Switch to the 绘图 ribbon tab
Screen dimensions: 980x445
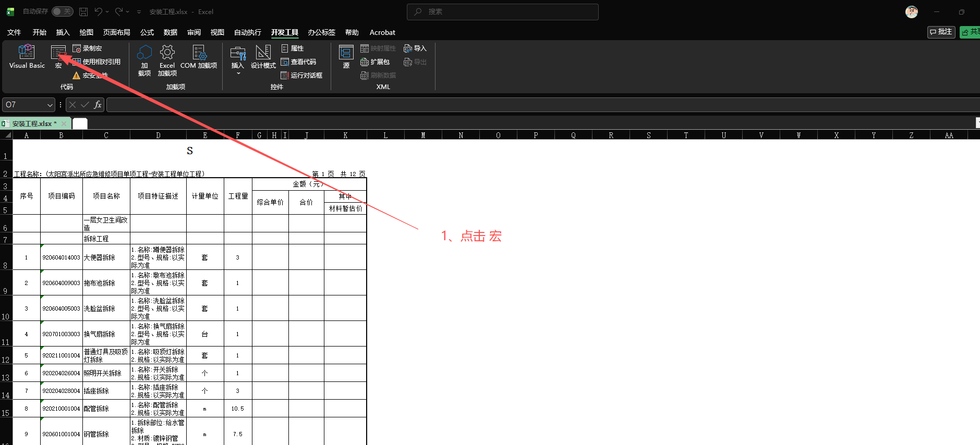pyautogui.click(x=86, y=32)
